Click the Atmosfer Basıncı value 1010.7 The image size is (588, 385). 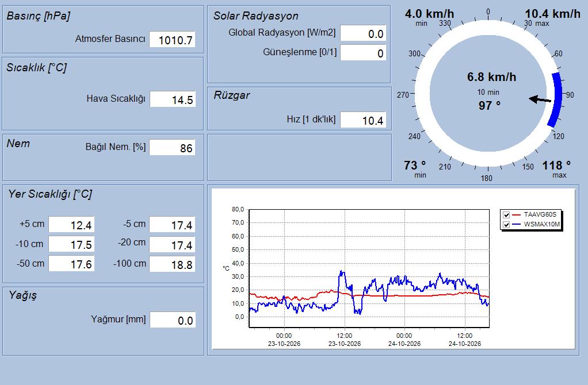tap(172, 39)
